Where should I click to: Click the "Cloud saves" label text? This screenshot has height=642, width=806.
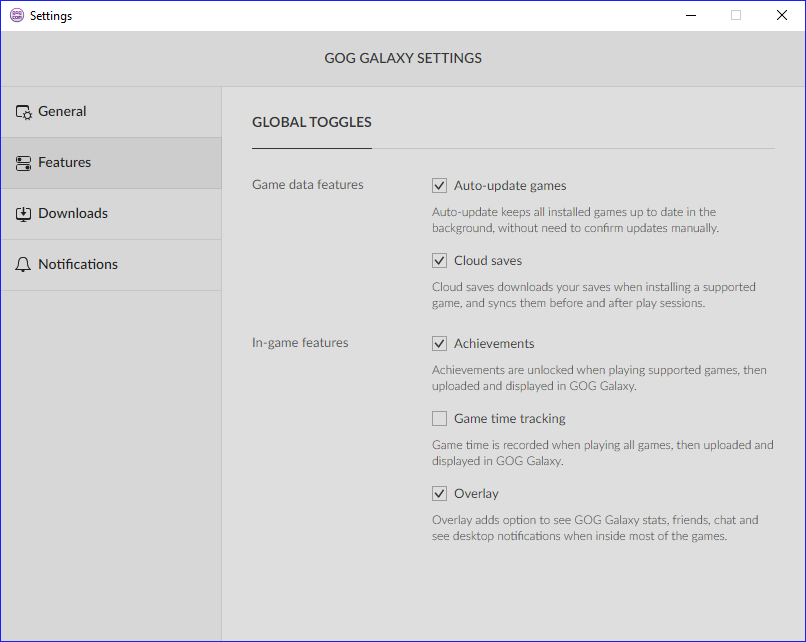coord(488,261)
